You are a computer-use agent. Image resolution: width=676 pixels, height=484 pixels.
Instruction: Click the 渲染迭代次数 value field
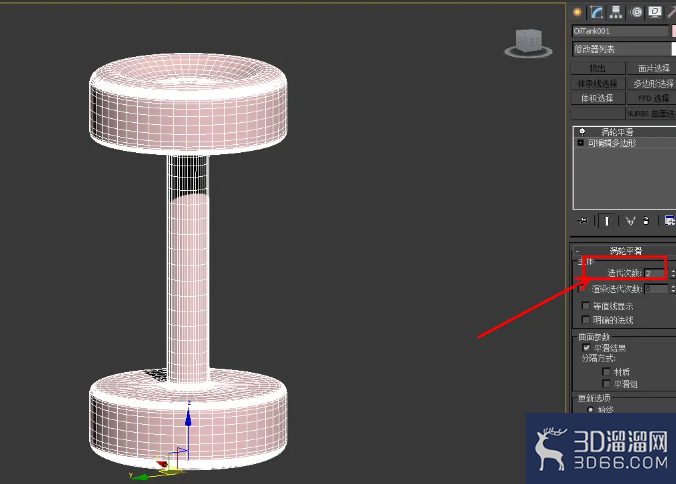point(656,289)
